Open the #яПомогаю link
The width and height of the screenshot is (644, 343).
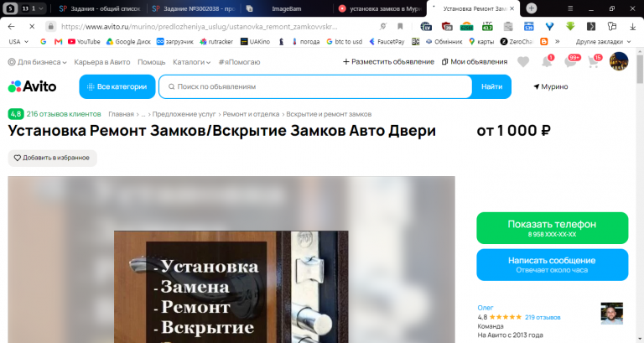239,62
